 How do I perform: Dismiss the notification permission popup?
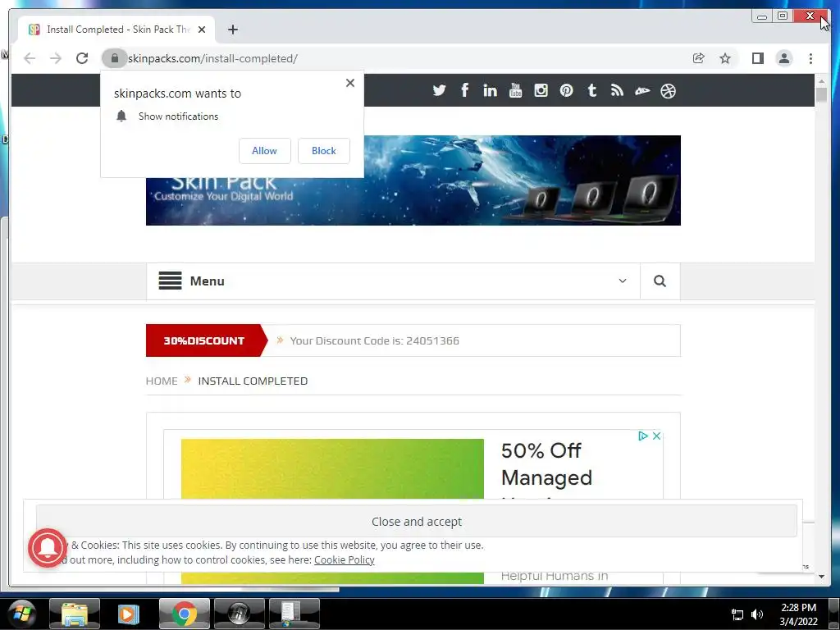[349, 83]
